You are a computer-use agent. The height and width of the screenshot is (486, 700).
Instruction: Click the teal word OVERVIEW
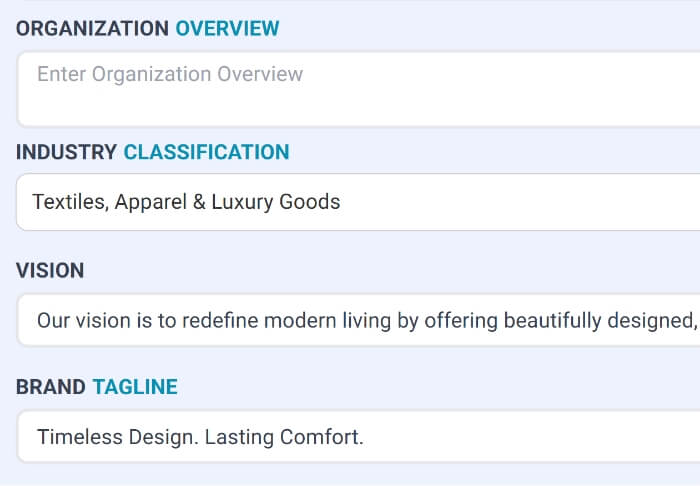[x=227, y=28]
